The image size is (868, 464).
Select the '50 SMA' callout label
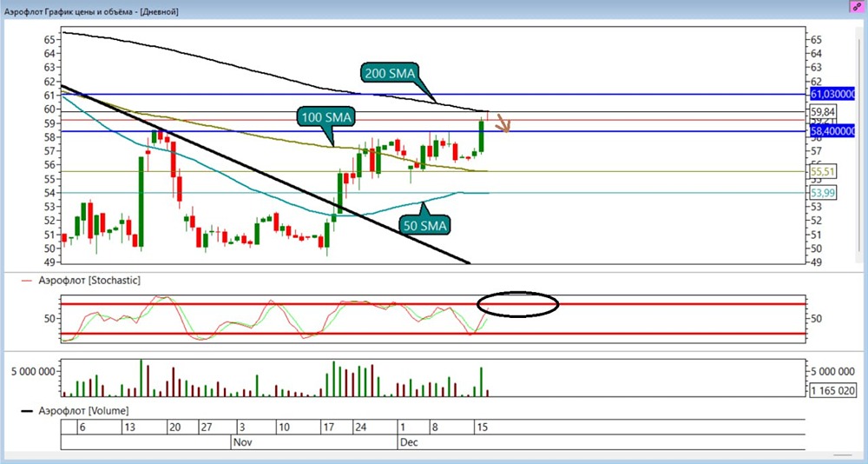coord(424,225)
